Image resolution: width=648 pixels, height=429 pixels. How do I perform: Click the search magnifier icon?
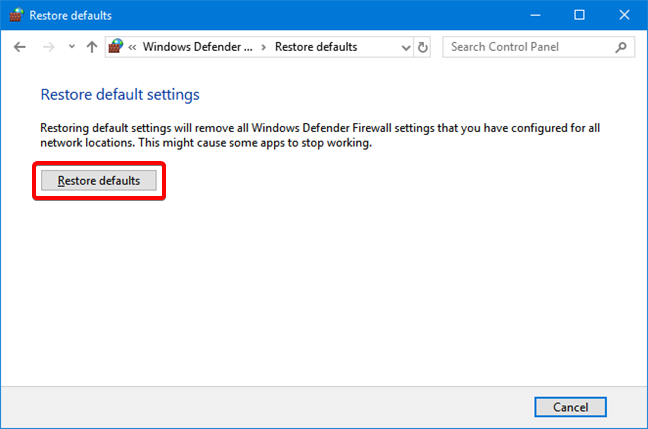621,47
